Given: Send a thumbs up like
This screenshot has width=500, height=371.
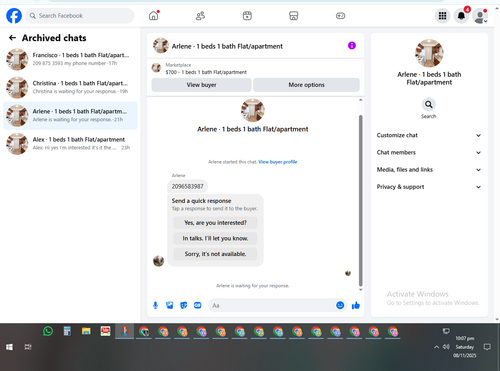Looking at the screenshot, I should pyautogui.click(x=356, y=305).
